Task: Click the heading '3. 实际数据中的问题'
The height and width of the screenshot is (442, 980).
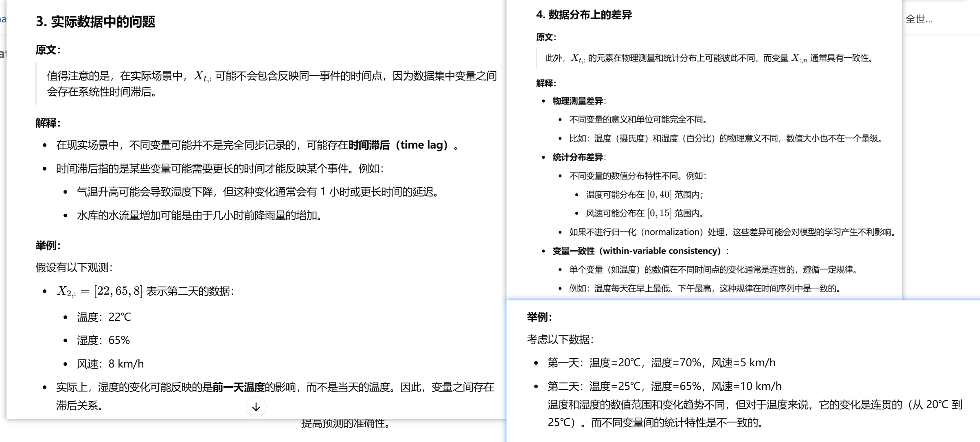Action: (96, 22)
